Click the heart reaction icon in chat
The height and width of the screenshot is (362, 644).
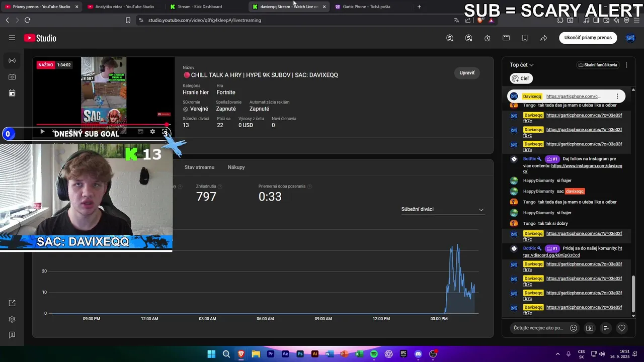click(622, 328)
